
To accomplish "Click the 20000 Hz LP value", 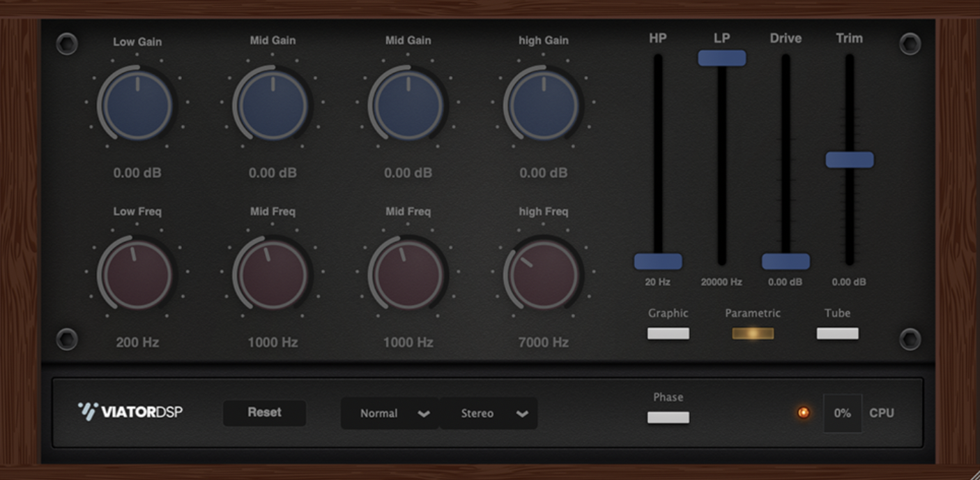I will coord(722,283).
